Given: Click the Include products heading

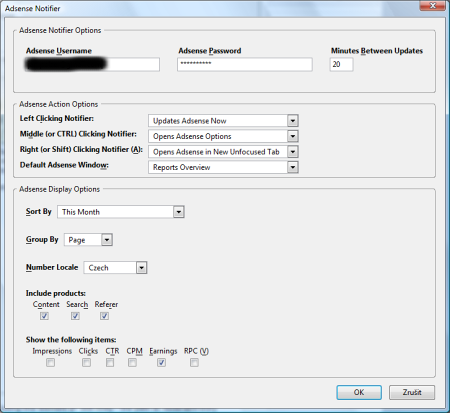Looking at the screenshot, I should [56, 293].
